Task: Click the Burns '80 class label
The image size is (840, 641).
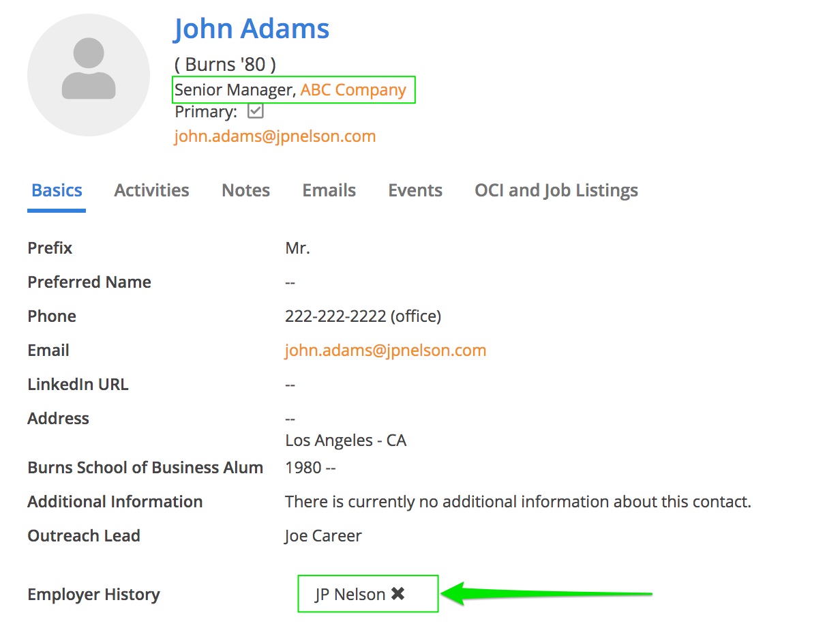Action: click(226, 65)
